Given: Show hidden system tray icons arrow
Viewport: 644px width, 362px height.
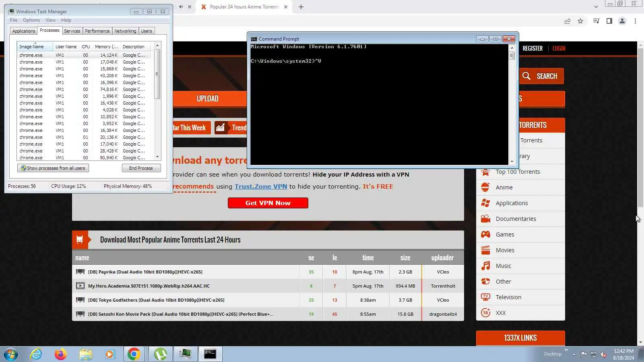Looking at the screenshot, I should click(x=574, y=354).
